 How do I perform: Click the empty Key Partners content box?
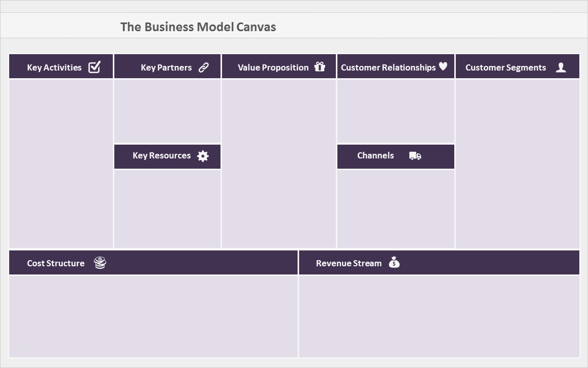[167, 111]
